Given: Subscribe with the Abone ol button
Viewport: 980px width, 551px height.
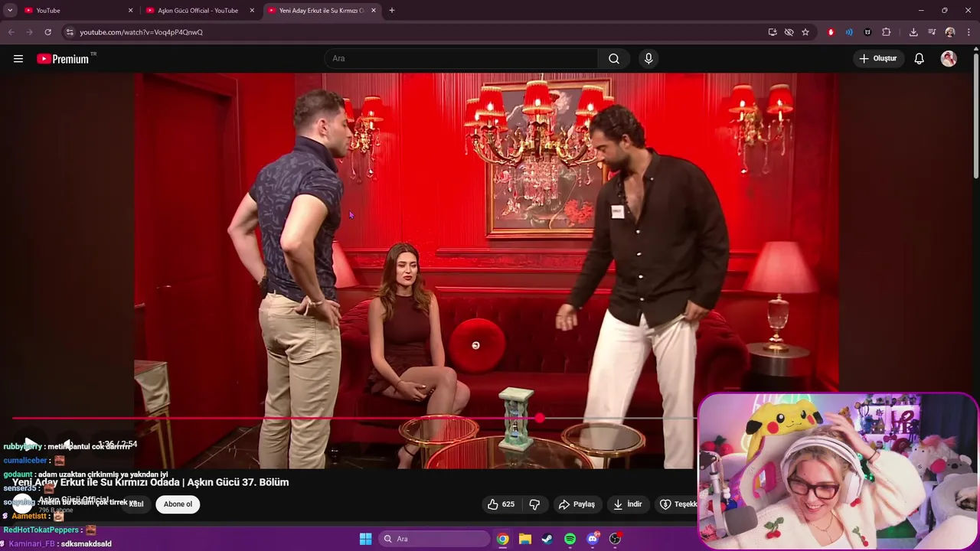Looking at the screenshot, I should tap(178, 504).
